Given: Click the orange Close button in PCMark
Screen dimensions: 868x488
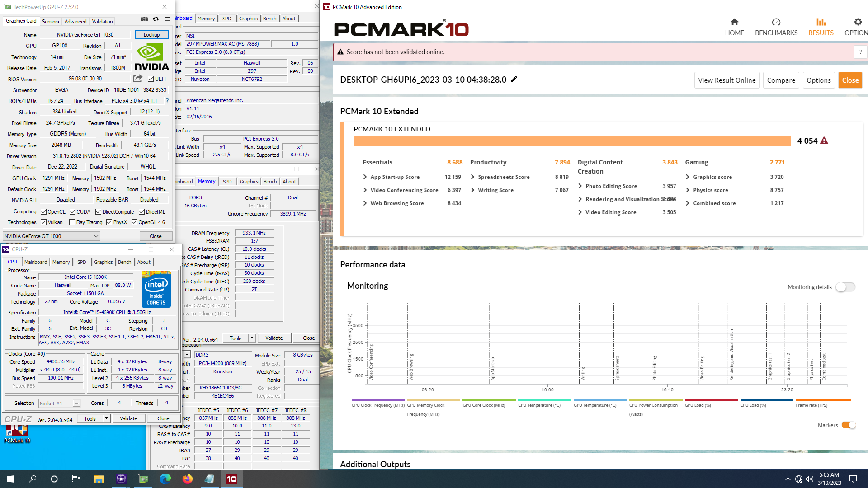Looking at the screenshot, I should 850,80.
